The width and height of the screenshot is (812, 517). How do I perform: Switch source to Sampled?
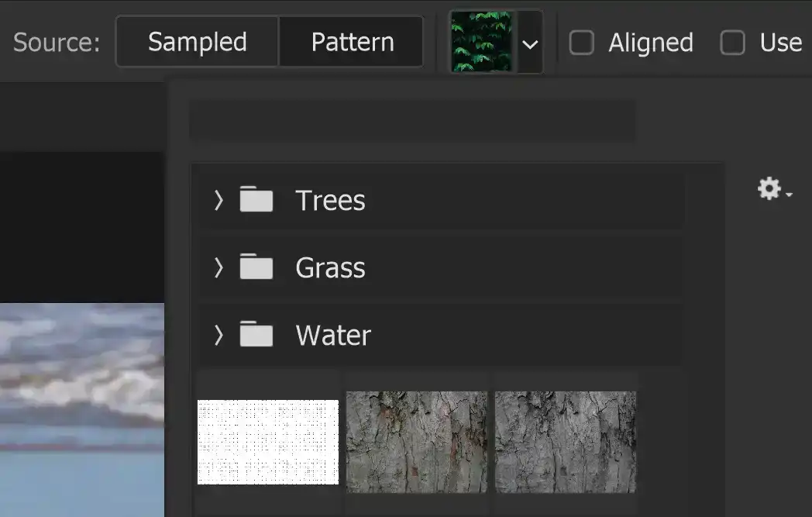click(196, 41)
